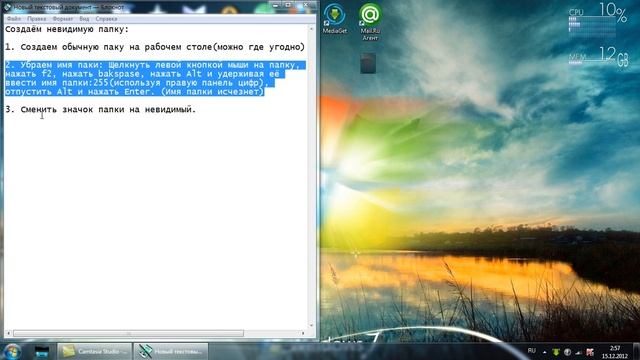Image resolution: width=640 pixels, height=360 pixels.
Task: Open the Правка menu in Notepad
Action: coord(37,19)
